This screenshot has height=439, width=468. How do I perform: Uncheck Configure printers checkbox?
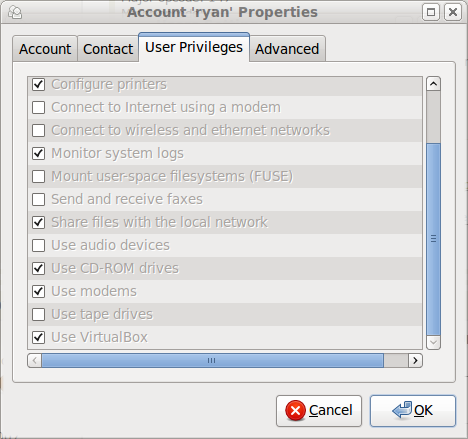pos(39,85)
